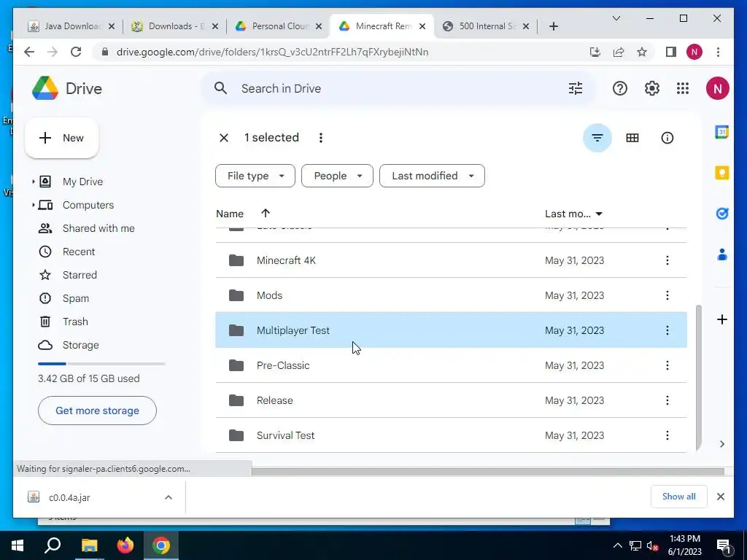
Task: Open Firefox from the taskbar
Action: click(x=125, y=545)
